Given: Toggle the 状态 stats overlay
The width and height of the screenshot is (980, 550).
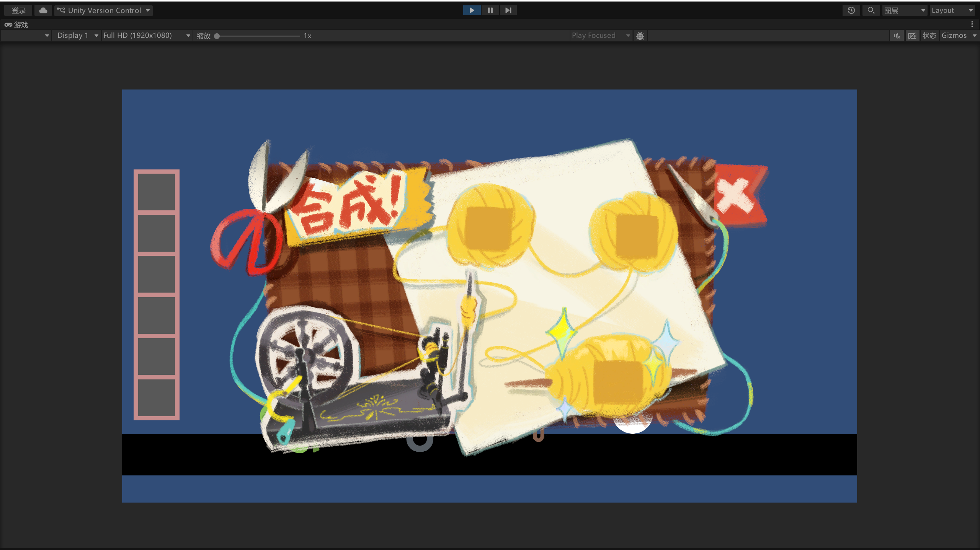Looking at the screenshot, I should coord(929,36).
